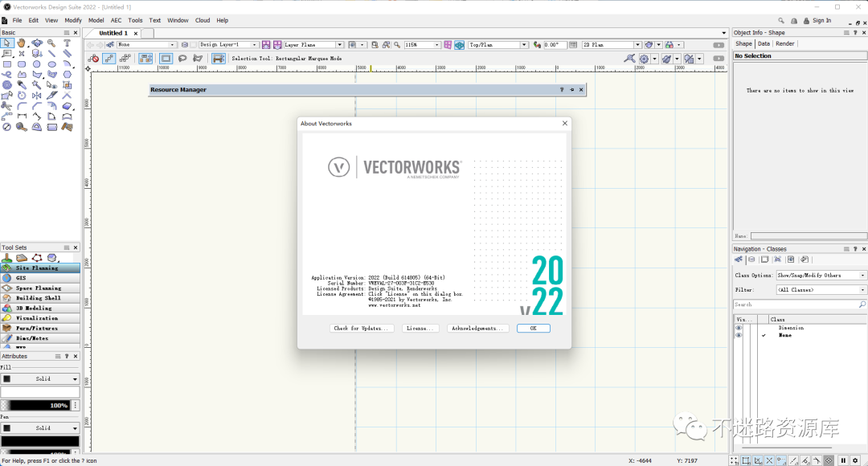
Task: Open the Top/Plan view dropdown
Action: 497,45
